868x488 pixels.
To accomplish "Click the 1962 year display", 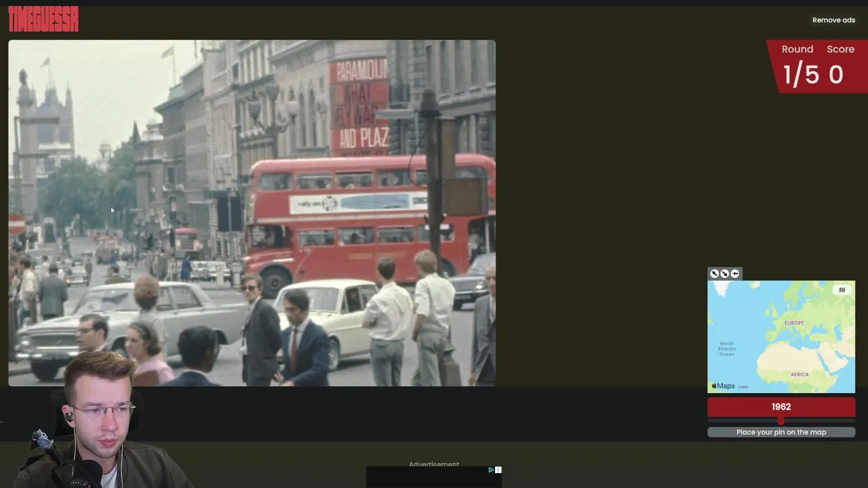I will pyautogui.click(x=781, y=407).
